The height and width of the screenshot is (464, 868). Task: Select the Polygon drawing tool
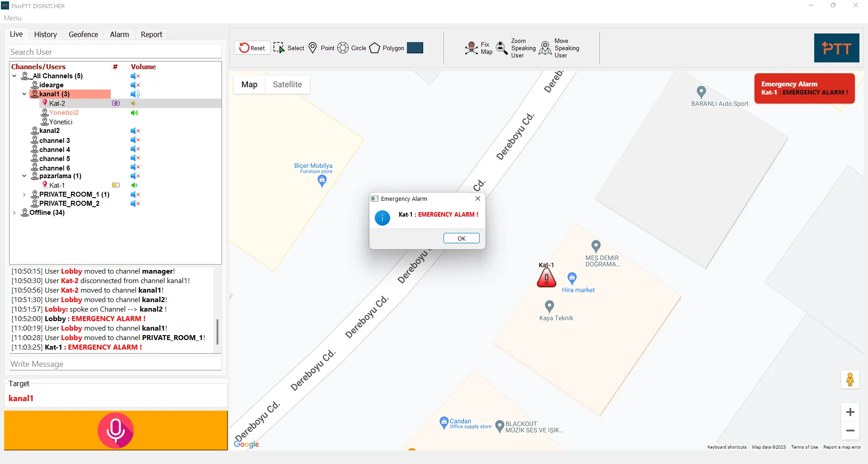pos(375,48)
